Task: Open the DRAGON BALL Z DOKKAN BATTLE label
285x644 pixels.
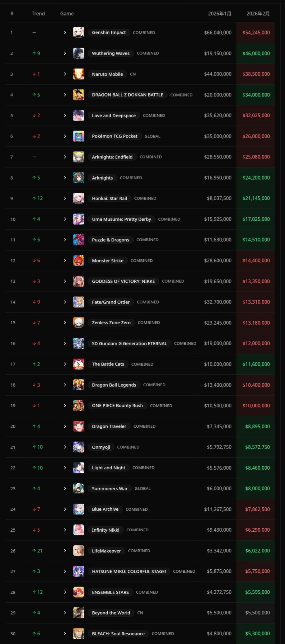Action: tap(128, 95)
